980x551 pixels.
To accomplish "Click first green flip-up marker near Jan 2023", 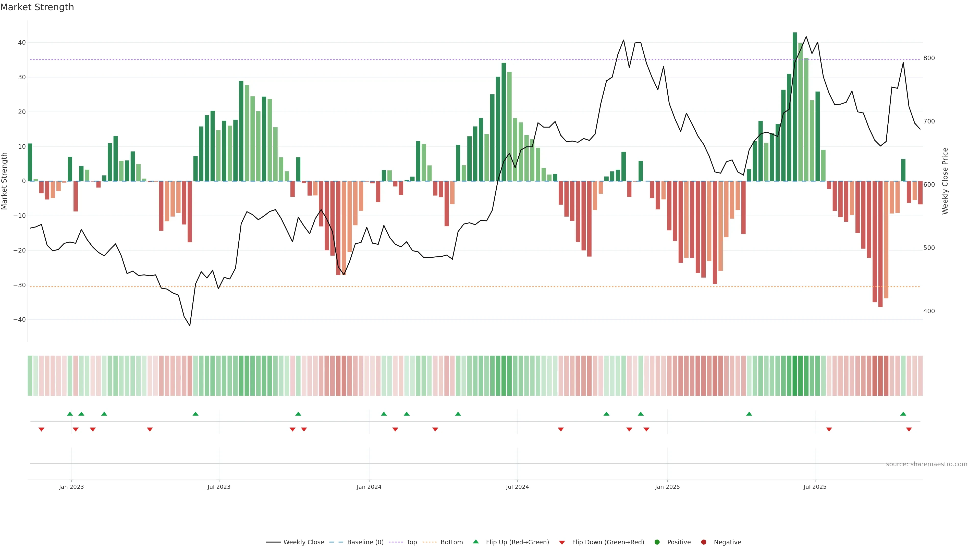I will pos(70,414).
